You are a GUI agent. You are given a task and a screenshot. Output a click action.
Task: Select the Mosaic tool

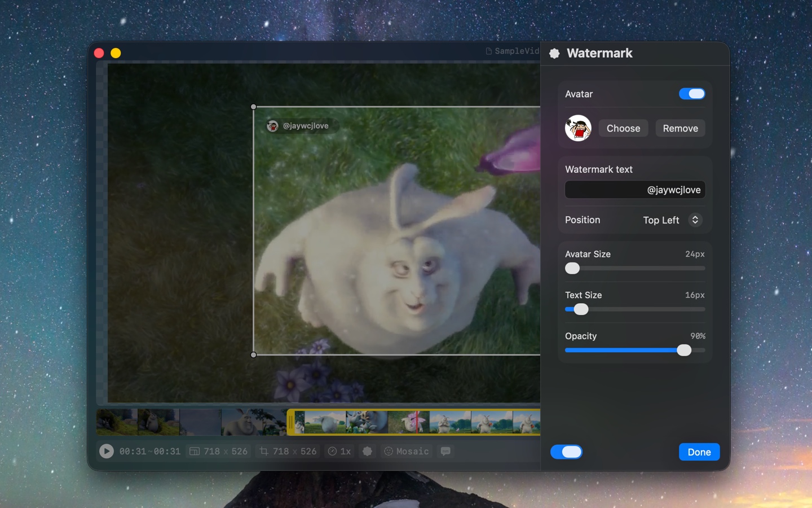tap(406, 451)
